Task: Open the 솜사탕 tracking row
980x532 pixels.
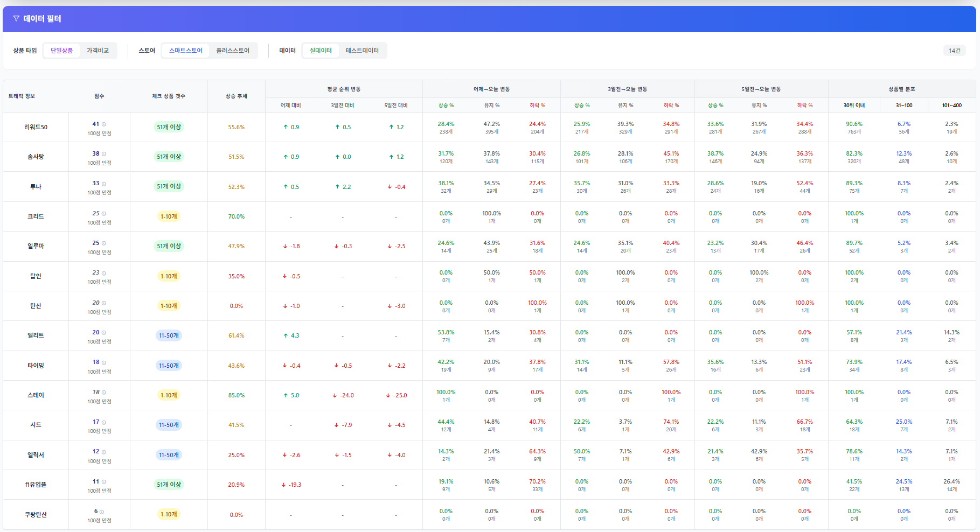Action: pyautogui.click(x=36, y=157)
